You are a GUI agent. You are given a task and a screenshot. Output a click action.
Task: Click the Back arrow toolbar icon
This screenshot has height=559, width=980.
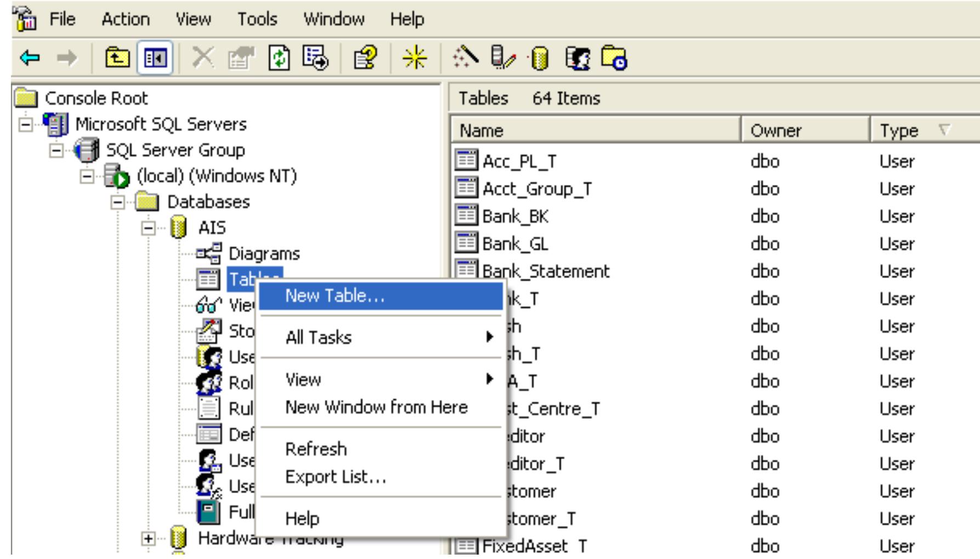click(30, 58)
